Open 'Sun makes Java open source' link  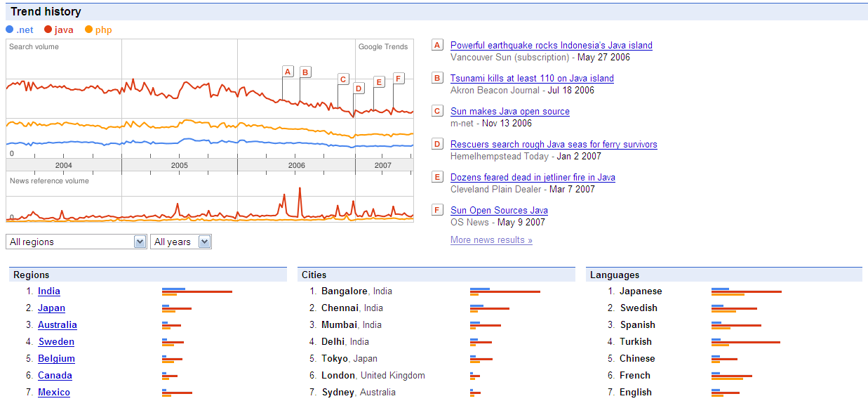tap(510, 111)
